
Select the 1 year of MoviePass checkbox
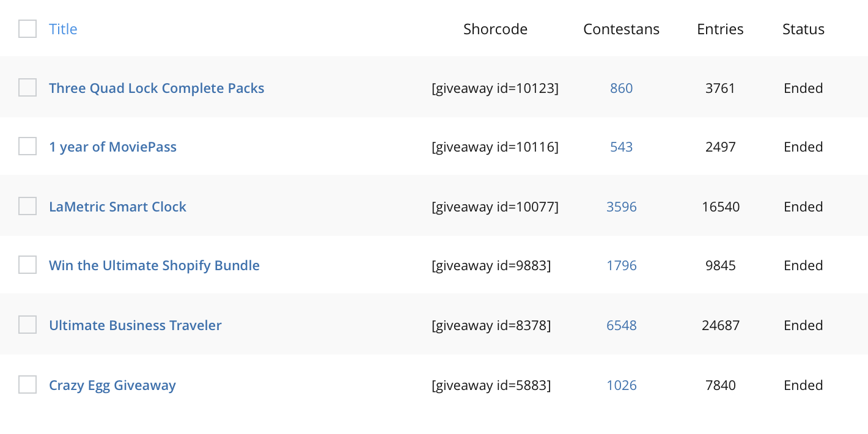[x=28, y=146]
